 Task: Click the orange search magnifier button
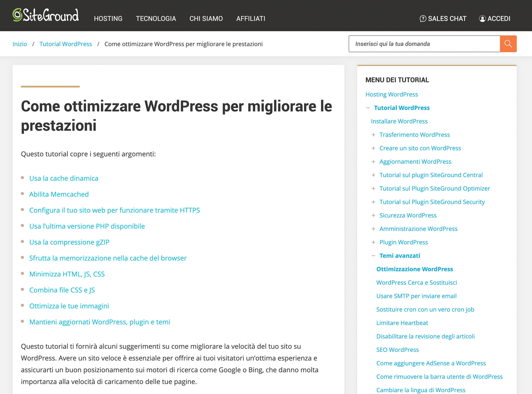click(508, 44)
